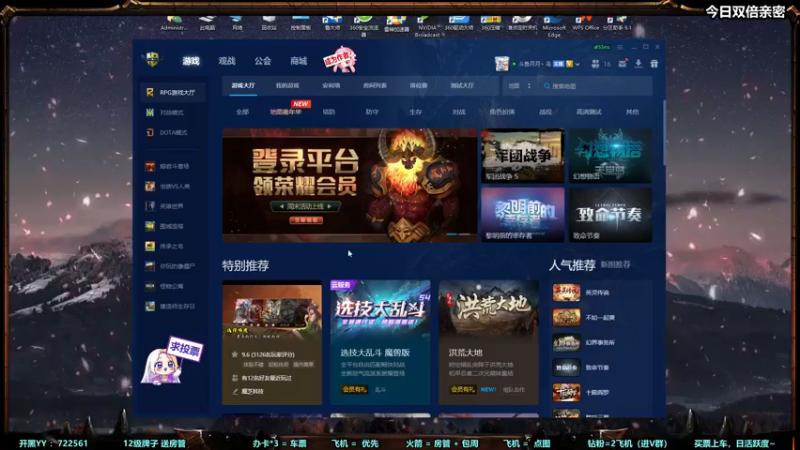Filter maps by 生存 category
Screen dimensions: 800x450
(x=415, y=112)
